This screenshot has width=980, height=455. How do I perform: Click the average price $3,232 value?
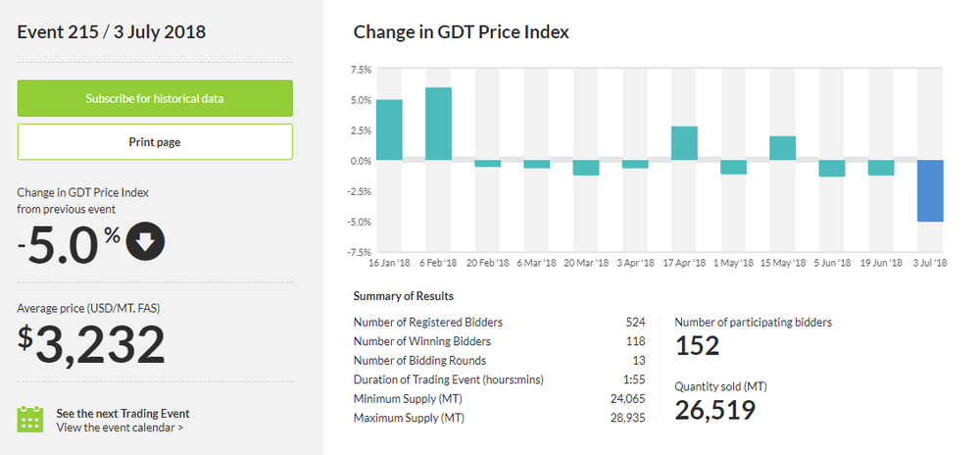[x=92, y=345]
